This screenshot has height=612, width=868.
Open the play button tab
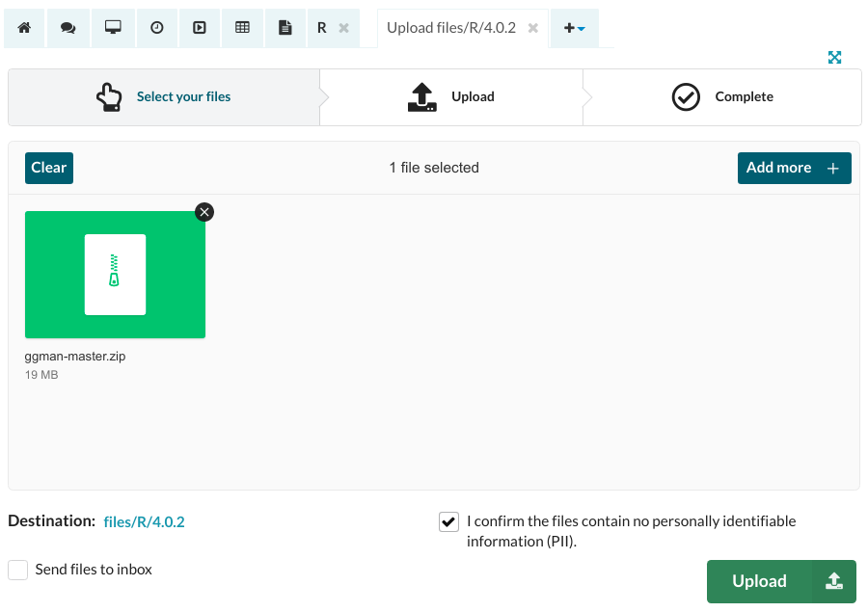click(x=200, y=28)
